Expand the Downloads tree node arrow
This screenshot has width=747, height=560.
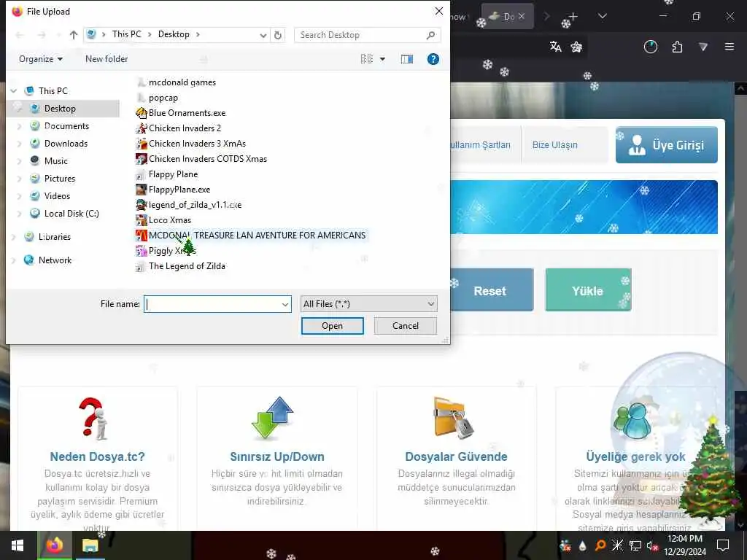[x=19, y=144]
